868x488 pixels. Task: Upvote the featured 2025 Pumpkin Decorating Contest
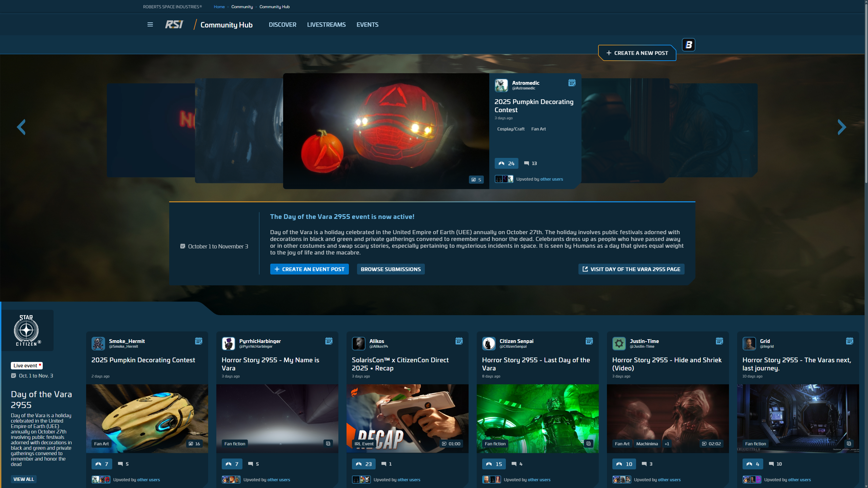click(x=507, y=163)
